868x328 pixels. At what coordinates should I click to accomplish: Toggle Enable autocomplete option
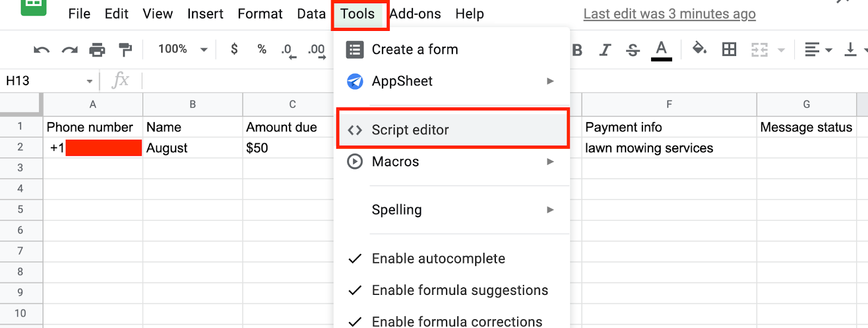point(438,258)
